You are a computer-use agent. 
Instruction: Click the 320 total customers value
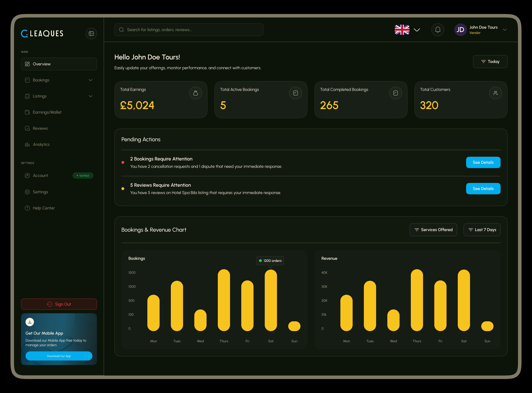click(429, 105)
